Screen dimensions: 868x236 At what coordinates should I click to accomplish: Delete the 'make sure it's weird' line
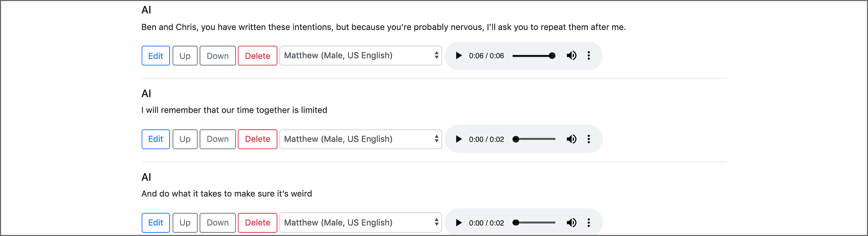[258, 223]
